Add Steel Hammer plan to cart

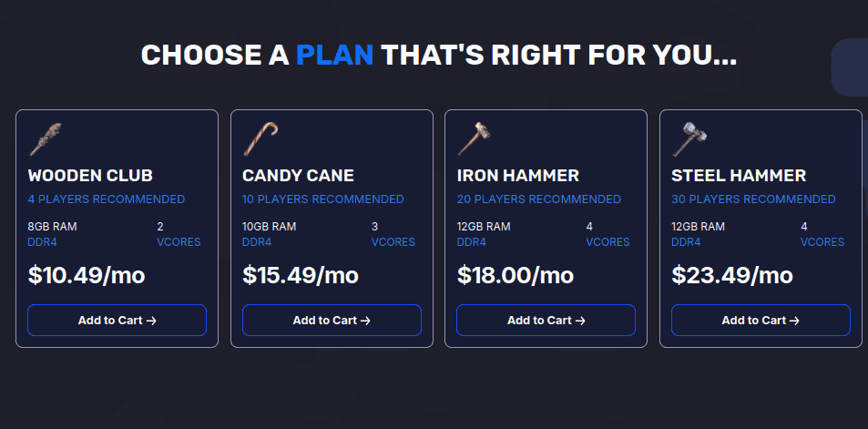(x=761, y=320)
